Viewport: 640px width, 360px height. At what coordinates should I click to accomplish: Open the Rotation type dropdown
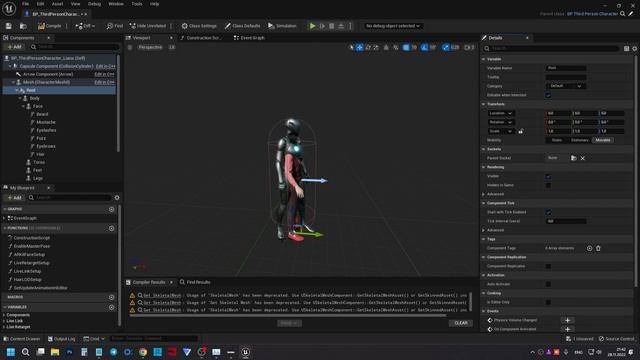(500, 122)
